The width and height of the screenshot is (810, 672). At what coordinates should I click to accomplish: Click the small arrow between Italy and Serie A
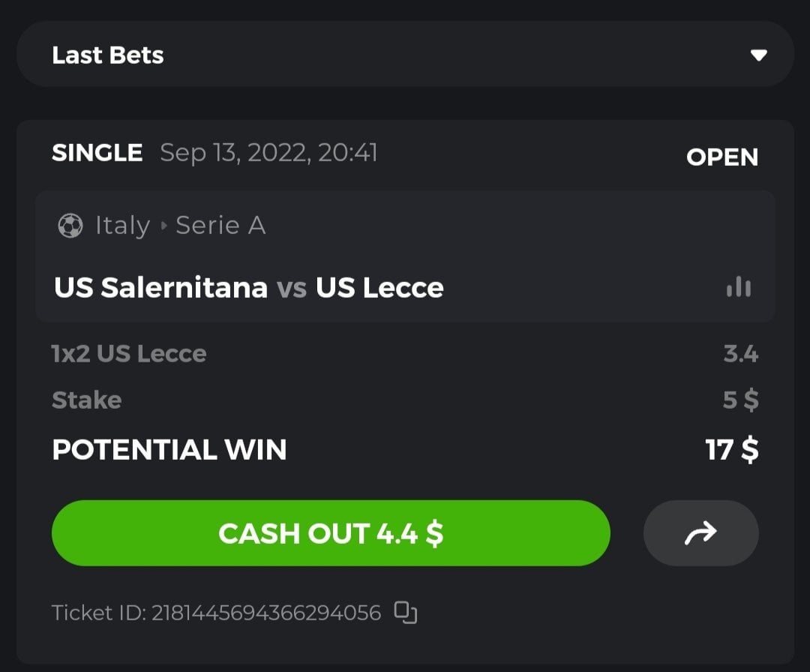163,226
